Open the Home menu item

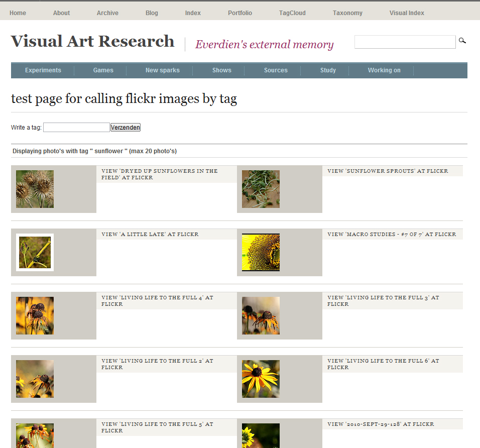[18, 13]
